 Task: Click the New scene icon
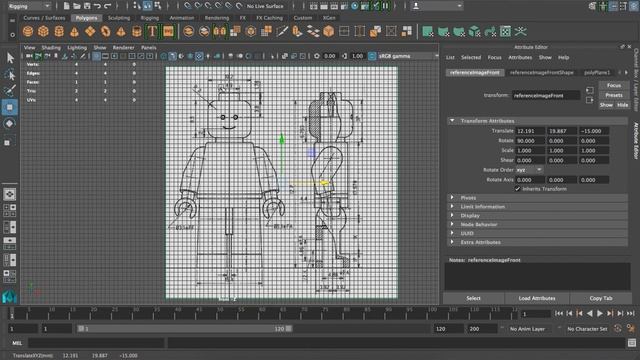click(x=67, y=6)
